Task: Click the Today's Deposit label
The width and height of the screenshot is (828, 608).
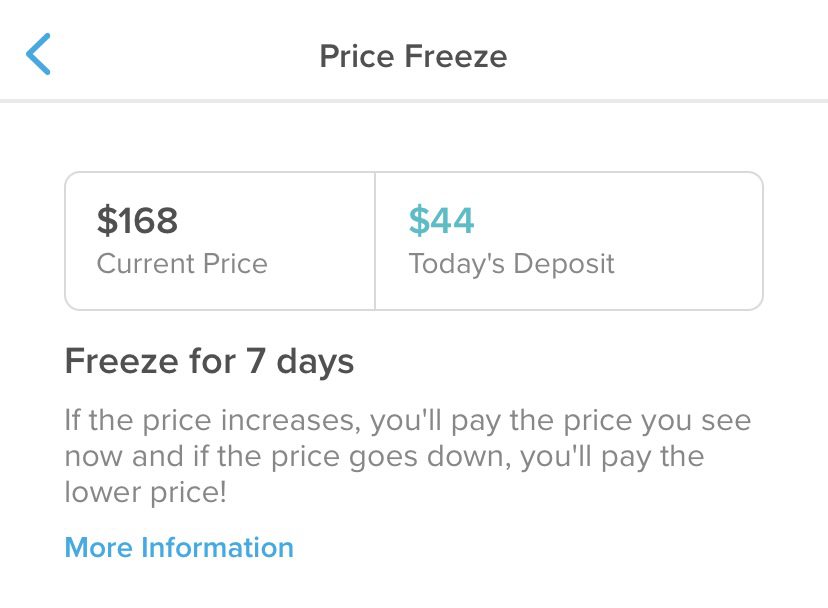Action: pyautogui.click(x=511, y=264)
